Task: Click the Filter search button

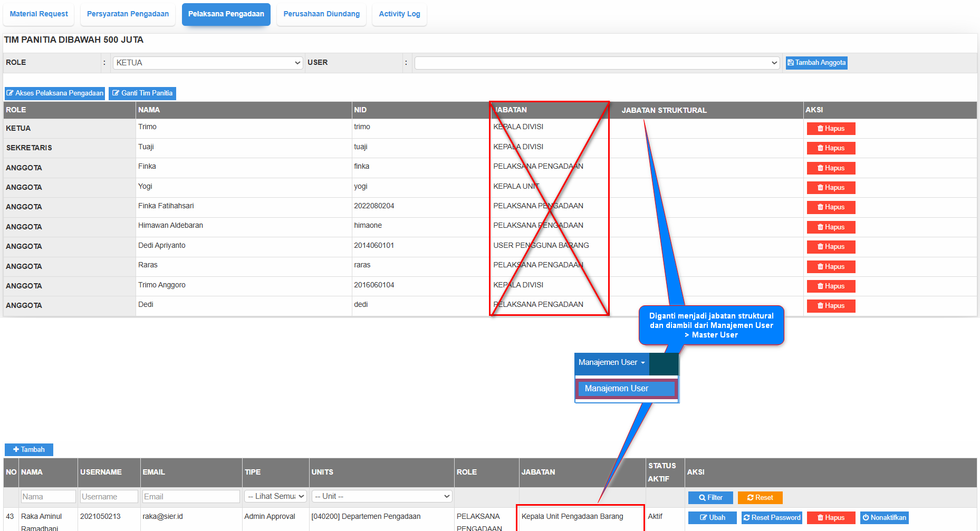Action: tap(710, 498)
